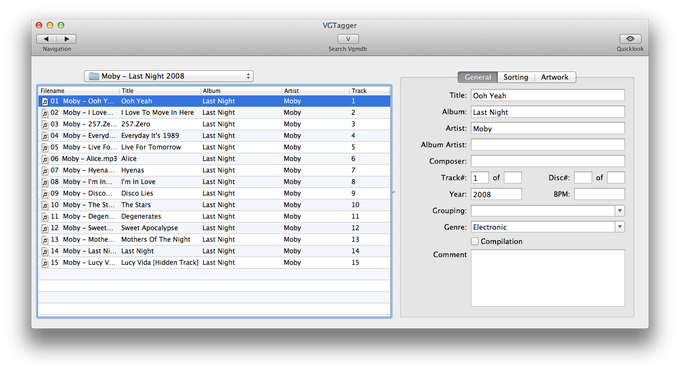Image resolution: width=680 pixels, height=372 pixels.
Task: Click folder icon in Moby folder selector
Action: pyautogui.click(x=94, y=76)
